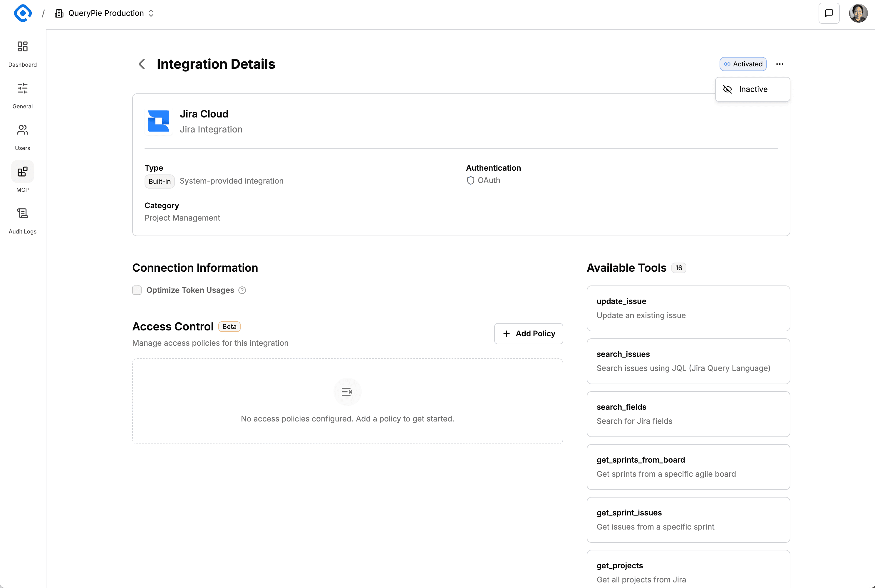Click the Add Policy button
The image size is (875, 588).
click(529, 334)
